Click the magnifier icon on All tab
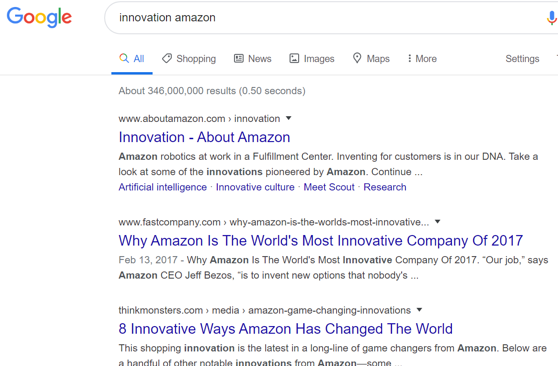558x366 pixels. pyautogui.click(x=124, y=58)
